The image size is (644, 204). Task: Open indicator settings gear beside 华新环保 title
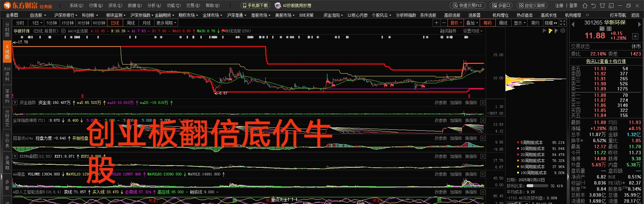pyautogui.click(x=63, y=31)
